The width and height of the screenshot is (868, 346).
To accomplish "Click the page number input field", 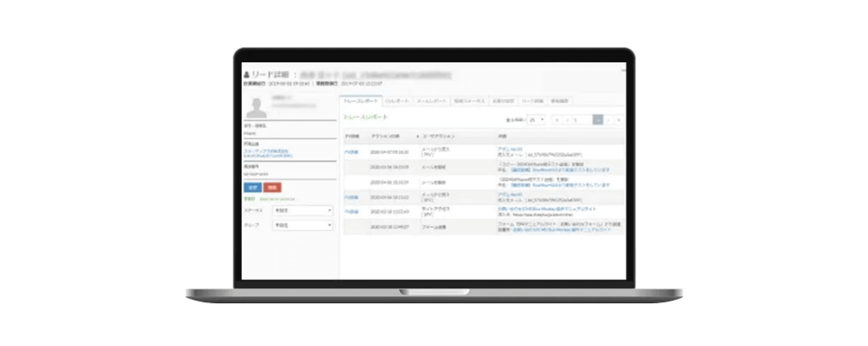I will [582, 120].
